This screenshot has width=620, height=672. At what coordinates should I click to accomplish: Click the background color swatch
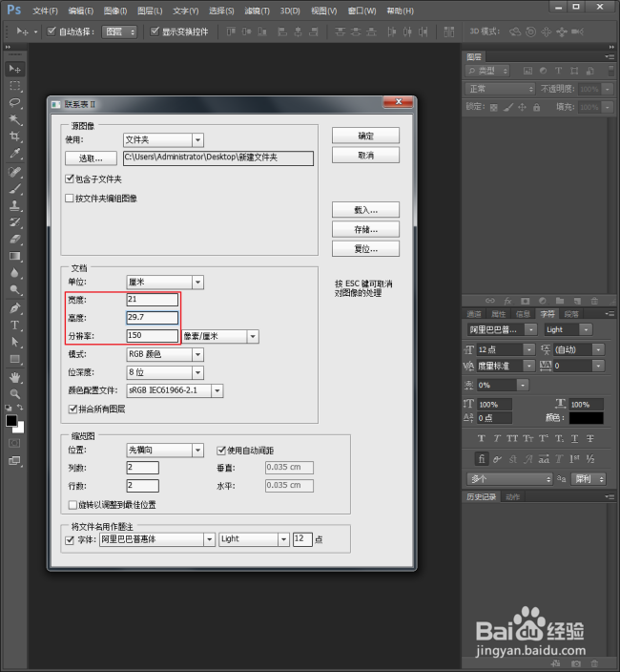[20, 428]
